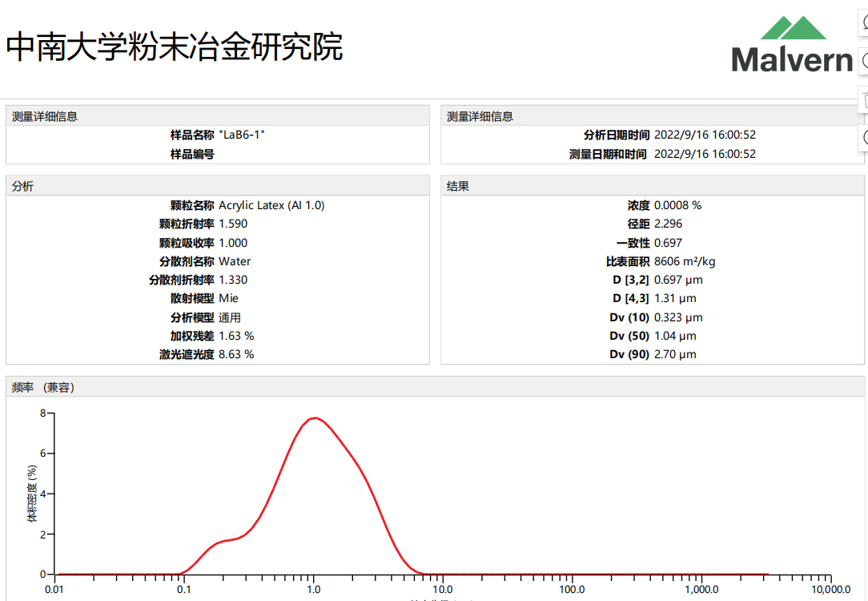Select the dispersant index value 1.330
The width and height of the screenshot is (868, 601).
click(233, 280)
